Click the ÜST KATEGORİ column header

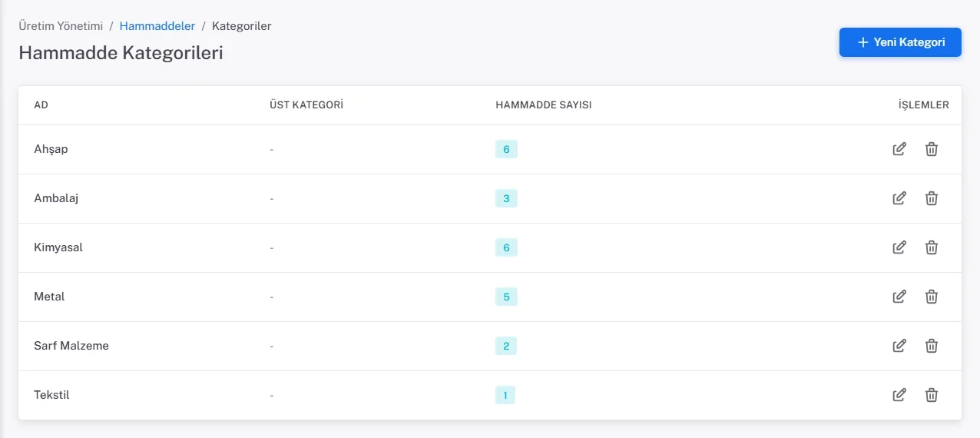tap(306, 105)
